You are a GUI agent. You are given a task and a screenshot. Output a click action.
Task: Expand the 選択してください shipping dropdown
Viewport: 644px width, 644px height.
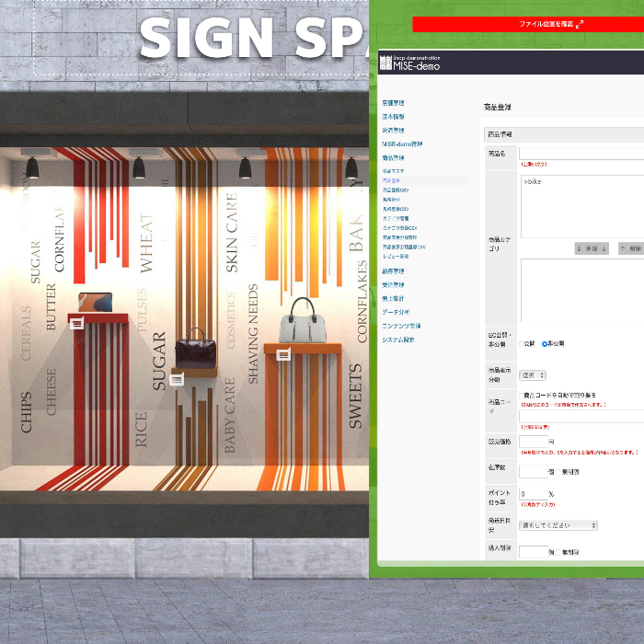point(558,525)
